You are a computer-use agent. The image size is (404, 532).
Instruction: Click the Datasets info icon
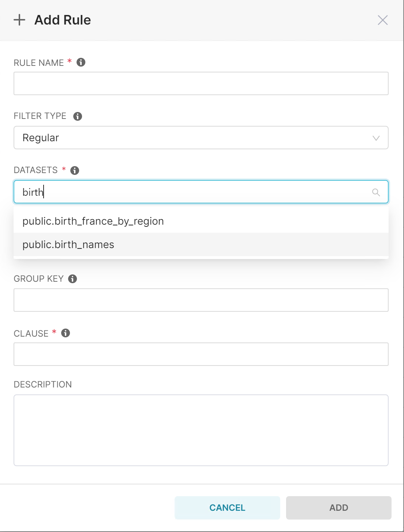coord(75,171)
